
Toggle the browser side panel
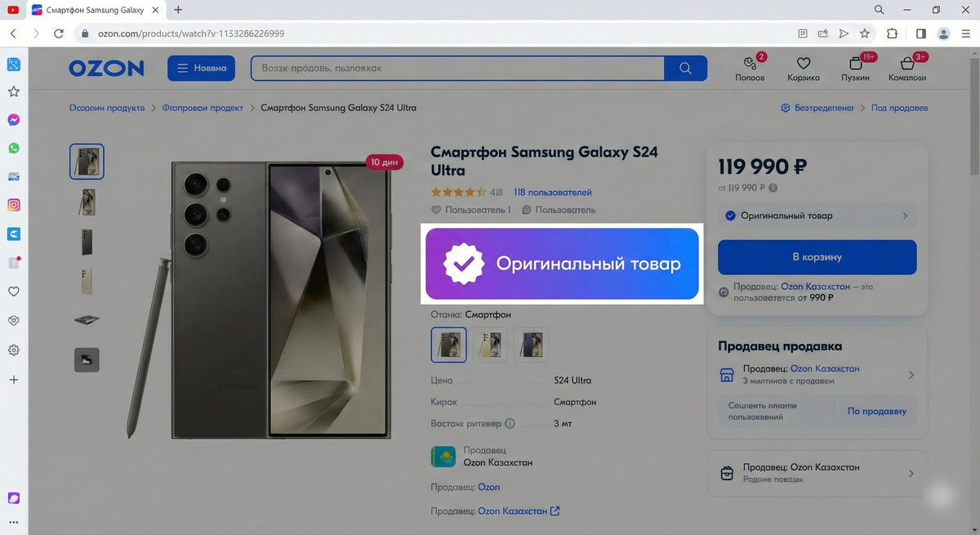pyautogui.click(x=920, y=33)
